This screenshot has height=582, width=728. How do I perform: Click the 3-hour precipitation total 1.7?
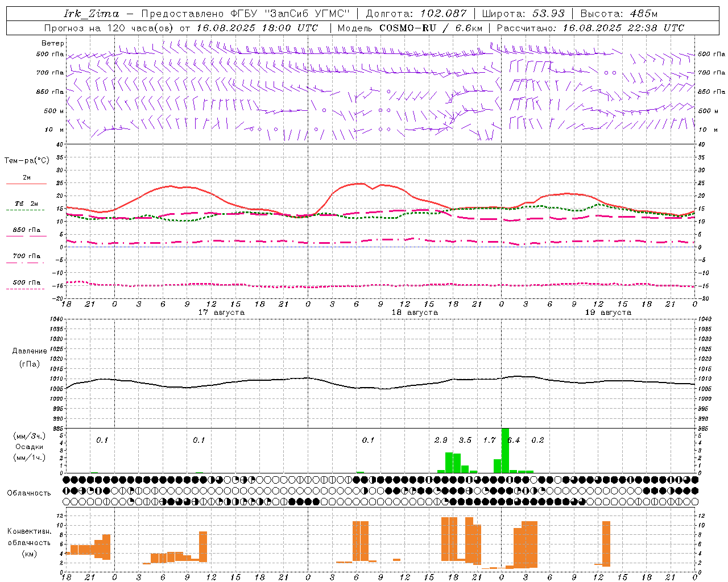coord(490,440)
